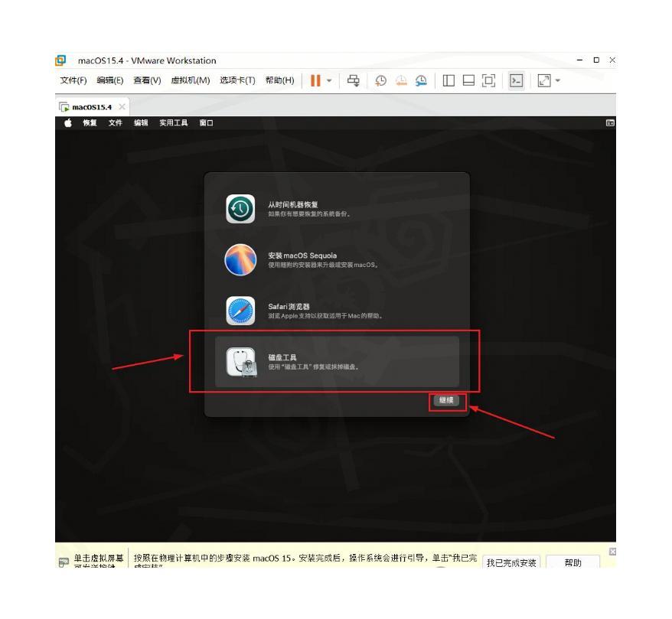This screenshot has height=619, width=672.
Task: Click the VMware pause virtual machine icon
Action: (x=315, y=80)
